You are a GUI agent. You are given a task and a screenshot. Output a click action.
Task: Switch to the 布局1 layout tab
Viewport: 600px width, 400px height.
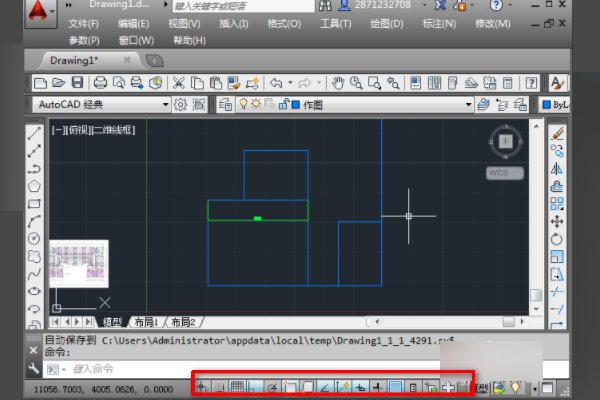coord(146,322)
